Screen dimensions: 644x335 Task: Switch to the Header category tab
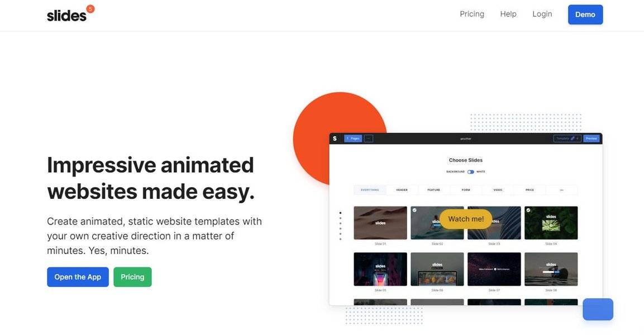click(x=402, y=189)
